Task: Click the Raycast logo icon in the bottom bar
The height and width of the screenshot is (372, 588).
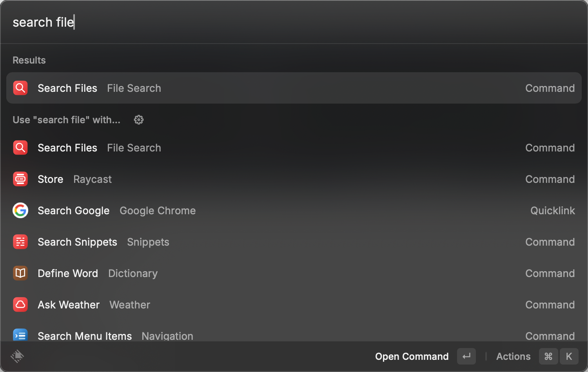Action: pyautogui.click(x=17, y=356)
